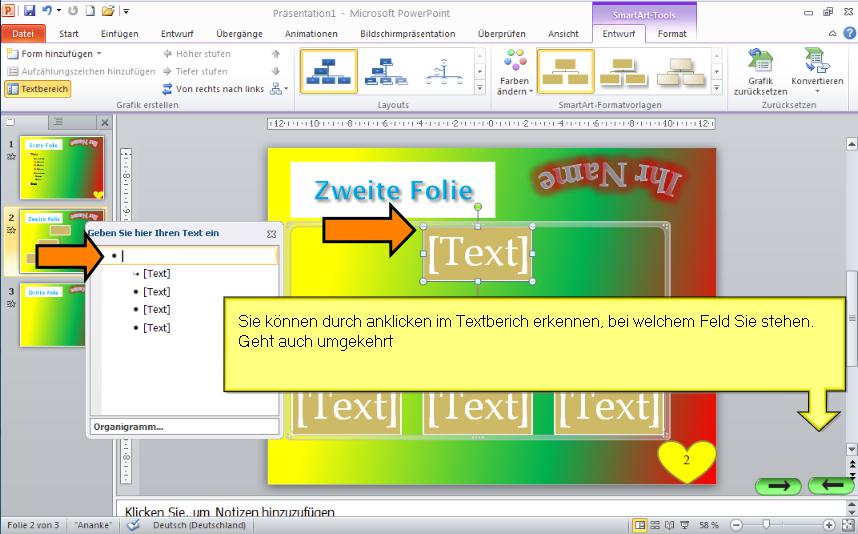This screenshot has height=534, width=858.
Task: Open the Datei tab
Action: pyautogui.click(x=22, y=34)
